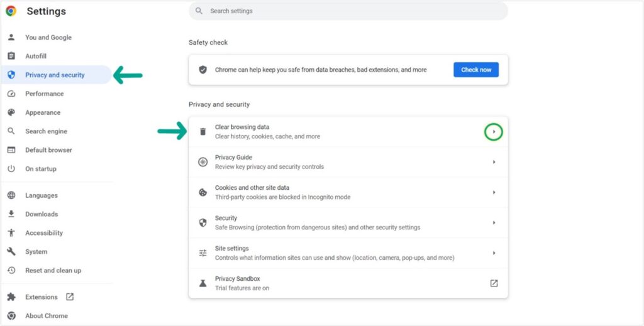Click the external link icon beside Extensions
Viewport: 644px width, 326px height.
(x=70, y=297)
